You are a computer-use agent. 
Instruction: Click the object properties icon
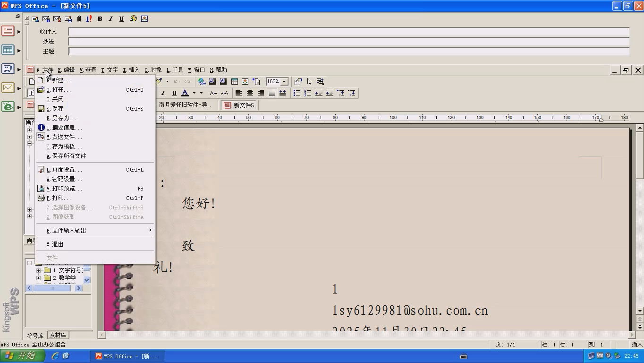298,81
